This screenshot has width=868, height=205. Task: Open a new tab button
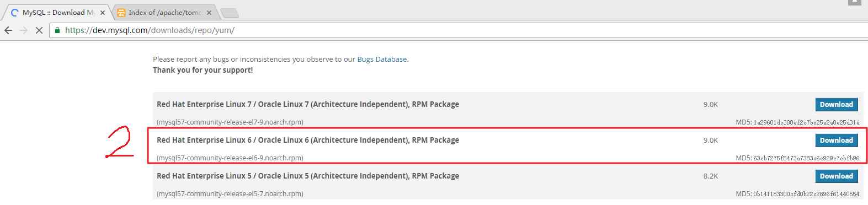pyautogui.click(x=229, y=13)
